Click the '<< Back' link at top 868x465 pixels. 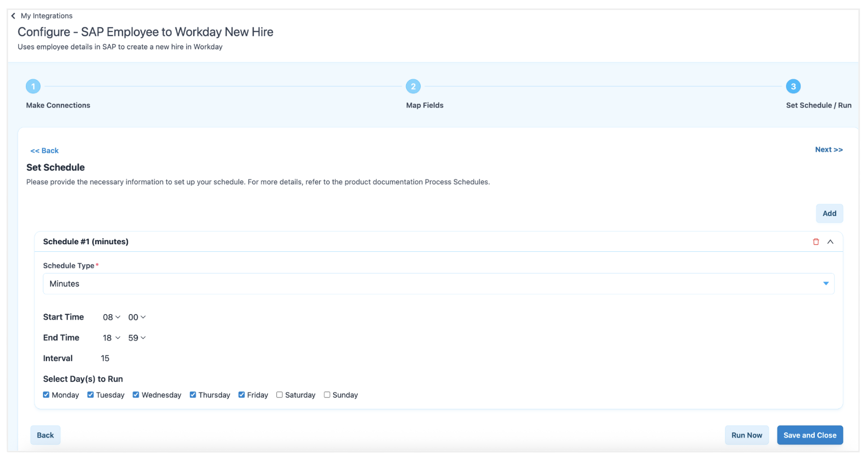point(44,150)
